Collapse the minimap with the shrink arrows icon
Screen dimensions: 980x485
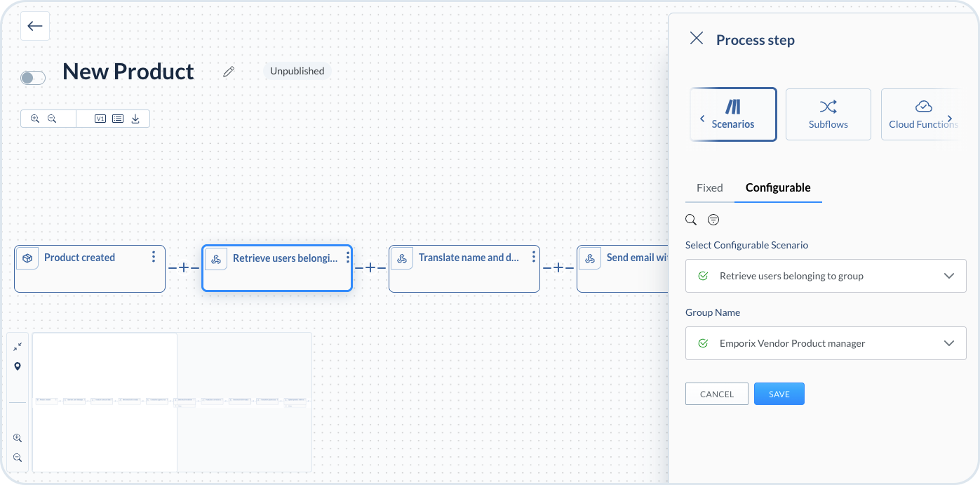pyautogui.click(x=18, y=346)
